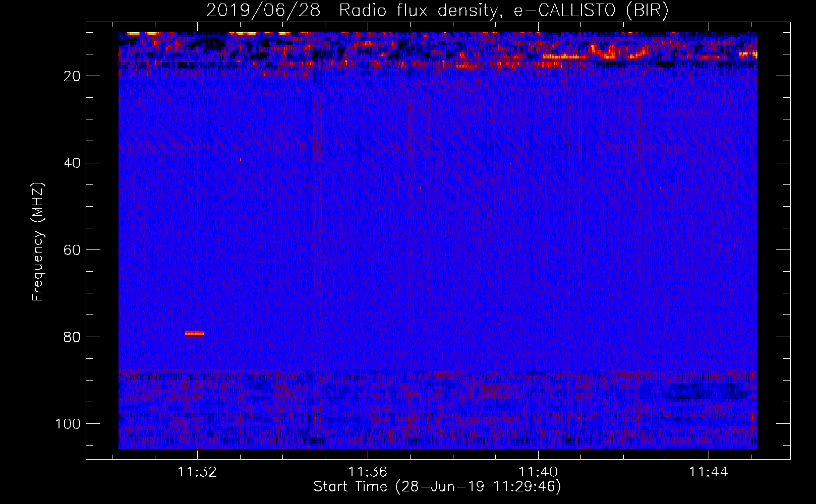816x504 pixels.
Task: Click the orange-red burst near 80 MHz
Action: 195,333
